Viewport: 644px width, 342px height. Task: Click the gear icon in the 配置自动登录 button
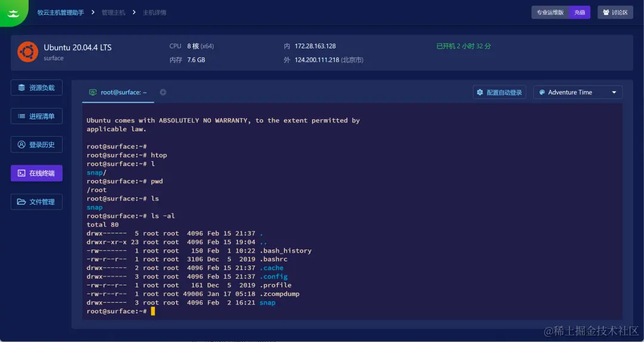coord(479,93)
